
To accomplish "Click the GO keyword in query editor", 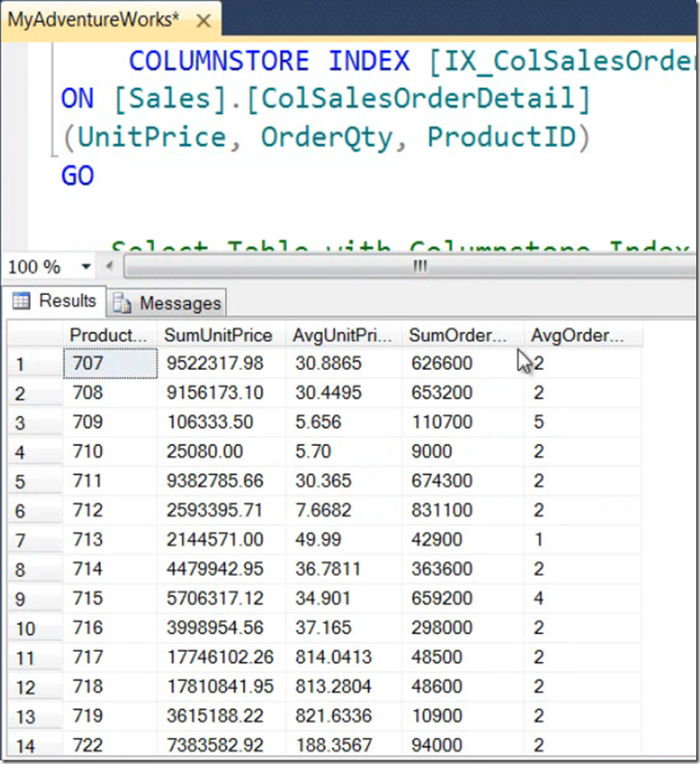I will (x=78, y=175).
